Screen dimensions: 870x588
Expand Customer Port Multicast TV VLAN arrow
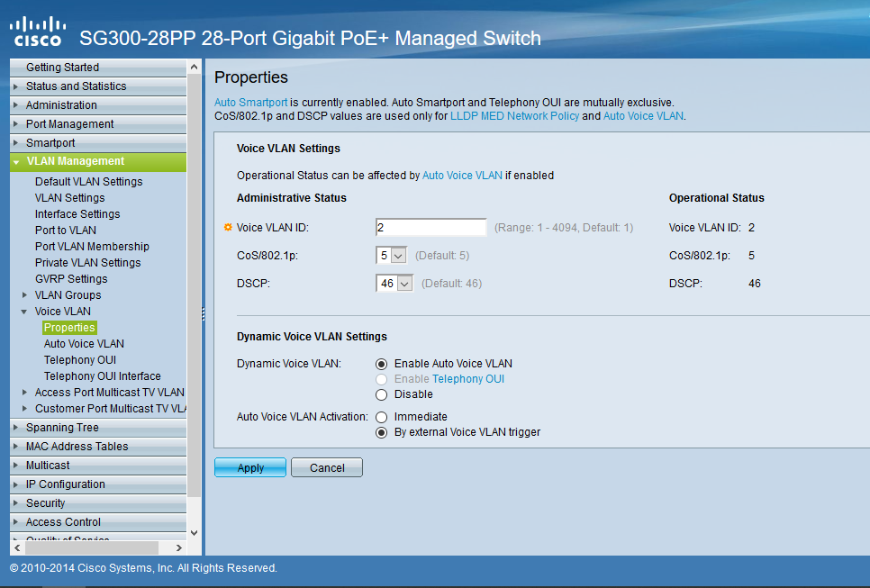tap(24, 408)
